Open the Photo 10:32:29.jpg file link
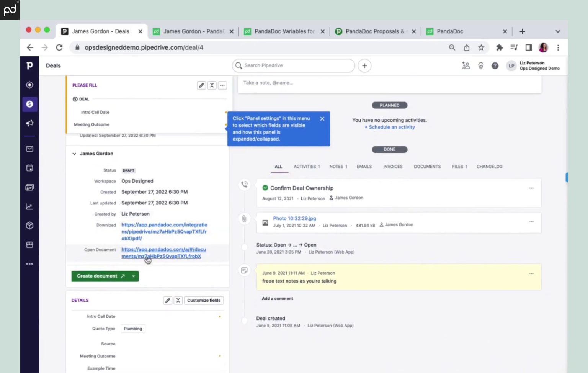The image size is (588, 373). 294,218
